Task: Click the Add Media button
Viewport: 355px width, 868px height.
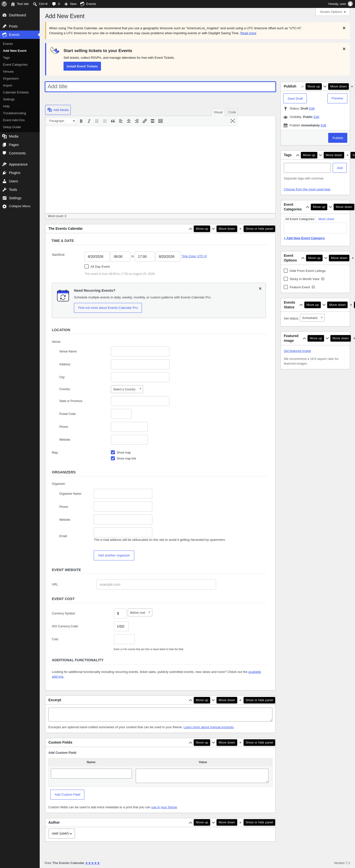Action: click(58, 110)
